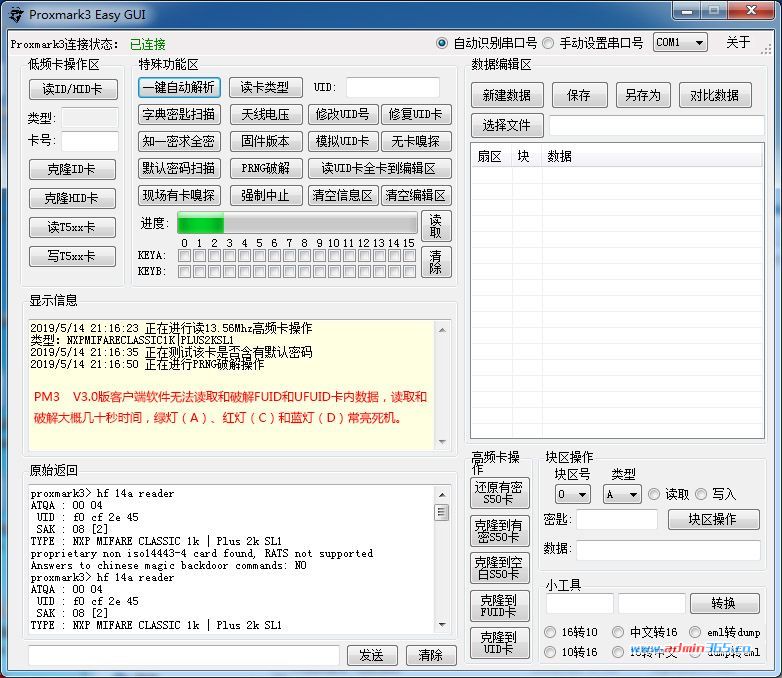
Task: Click the 读卡类型 button
Action: pyautogui.click(x=265, y=88)
